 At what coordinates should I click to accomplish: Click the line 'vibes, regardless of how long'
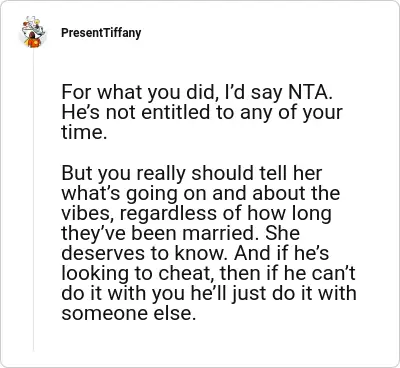(196, 214)
